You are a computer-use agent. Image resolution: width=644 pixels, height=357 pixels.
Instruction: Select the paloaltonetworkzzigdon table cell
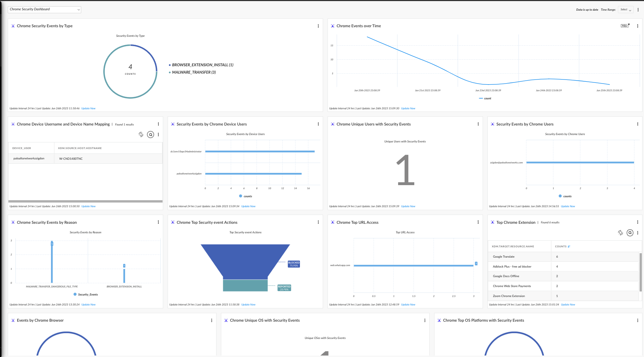pyautogui.click(x=31, y=159)
